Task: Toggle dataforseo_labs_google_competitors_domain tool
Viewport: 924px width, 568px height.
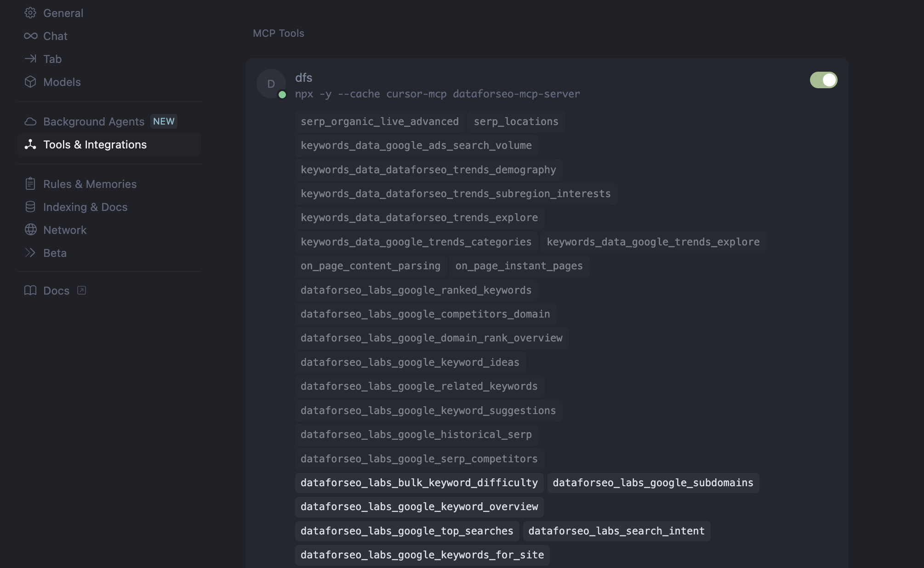Action: (425, 314)
